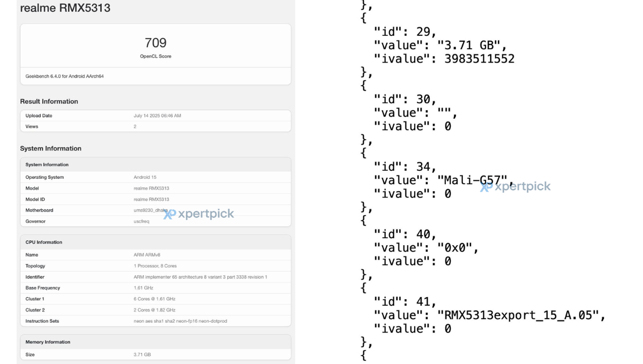Click the 'Governor' row label

(35, 221)
